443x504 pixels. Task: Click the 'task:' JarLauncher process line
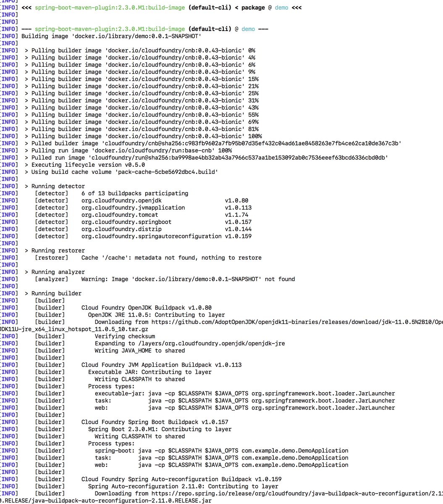click(x=245, y=400)
